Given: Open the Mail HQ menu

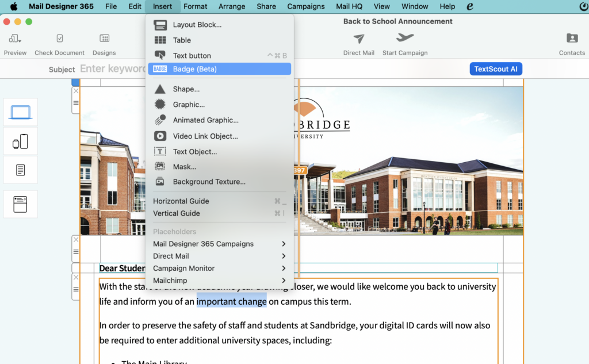Looking at the screenshot, I should (349, 6).
